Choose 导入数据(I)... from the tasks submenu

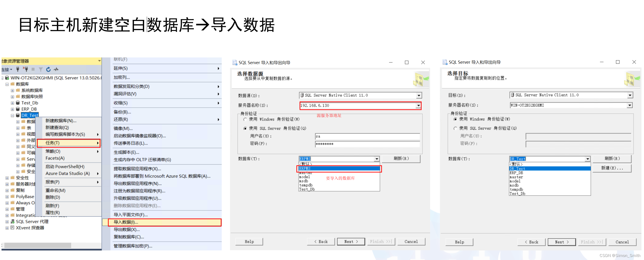(165, 222)
